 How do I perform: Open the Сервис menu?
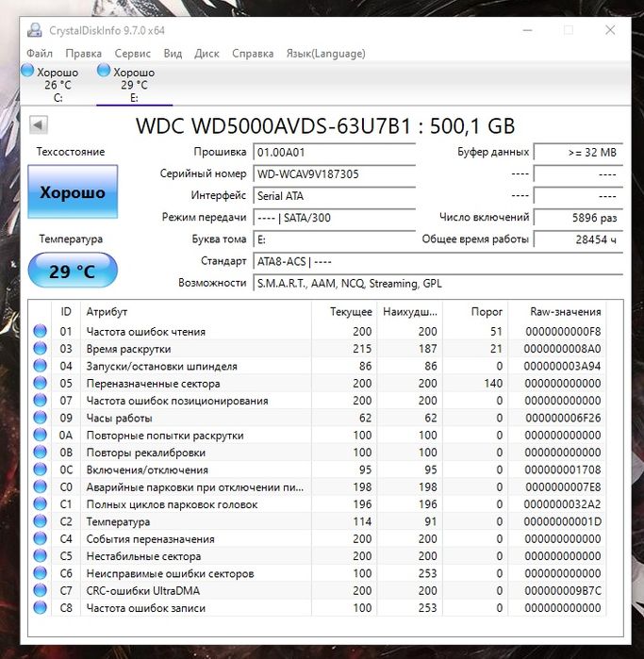point(132,54)
